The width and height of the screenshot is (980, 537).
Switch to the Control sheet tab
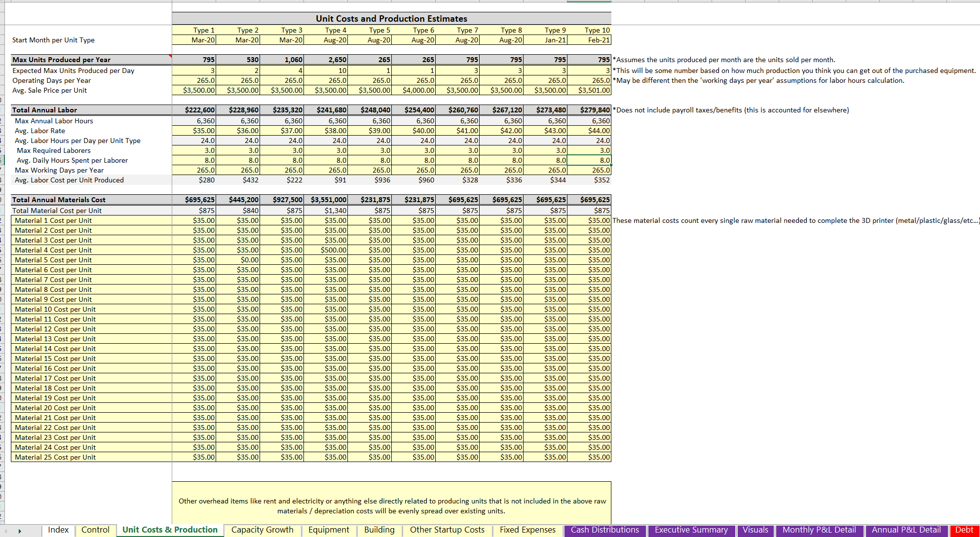point(95,530)
